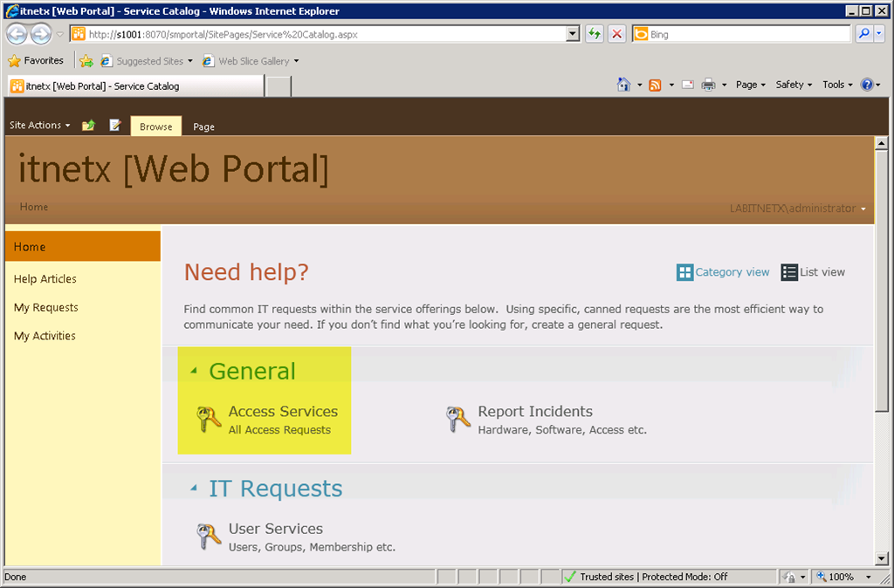Click the Edit page icon in ribbon
The width and height of the screenshot is (894, 588).
click(115, 126)
